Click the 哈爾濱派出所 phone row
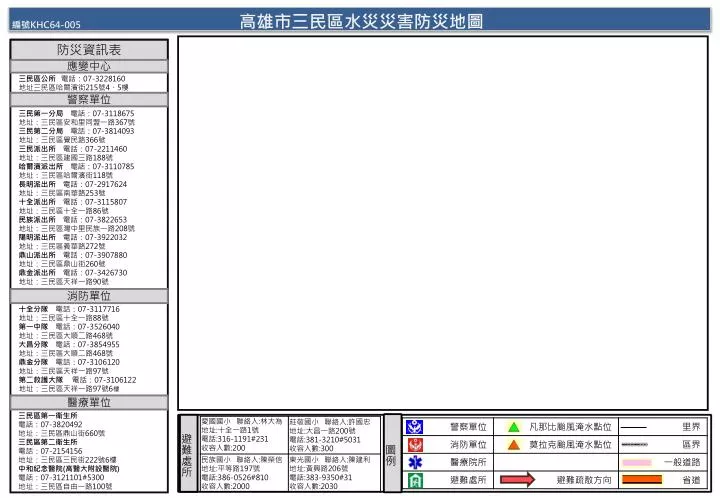The image size is (720, 498). coord(77,167)
